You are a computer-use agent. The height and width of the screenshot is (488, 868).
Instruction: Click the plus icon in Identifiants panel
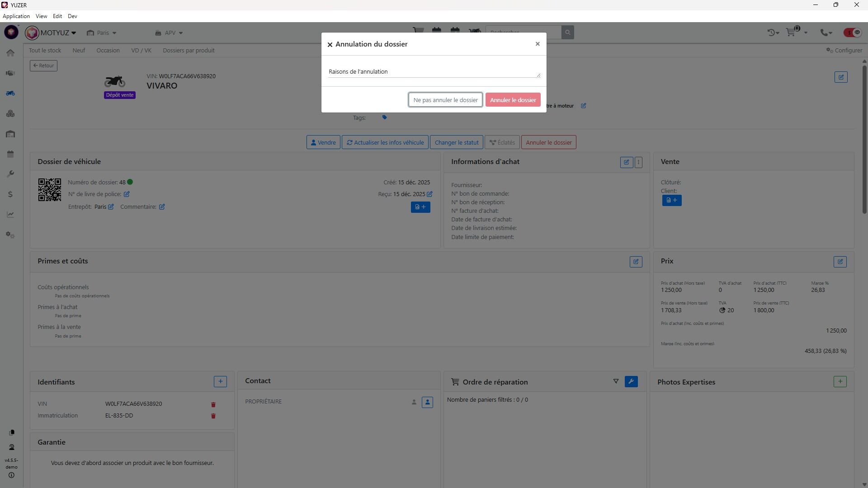[220, 381]
